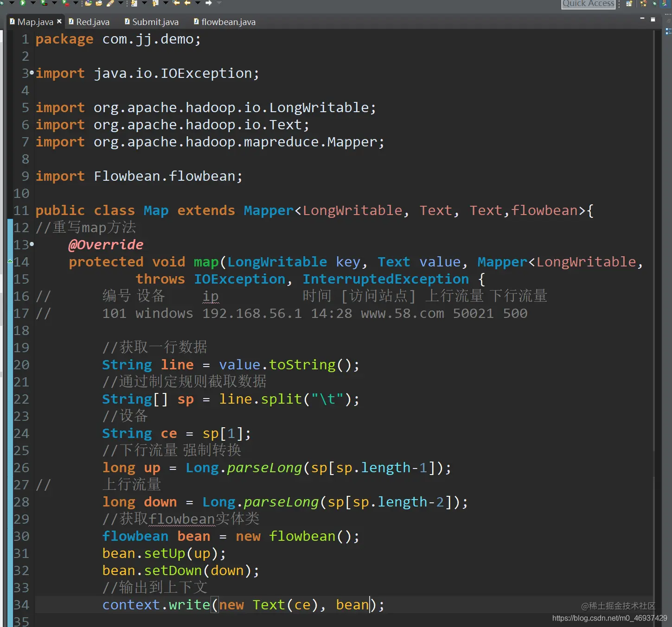Click 'new flowbean()' on line 30
Image resolution: width=672 pixels, height=627 pixels.
click(294, 536)
